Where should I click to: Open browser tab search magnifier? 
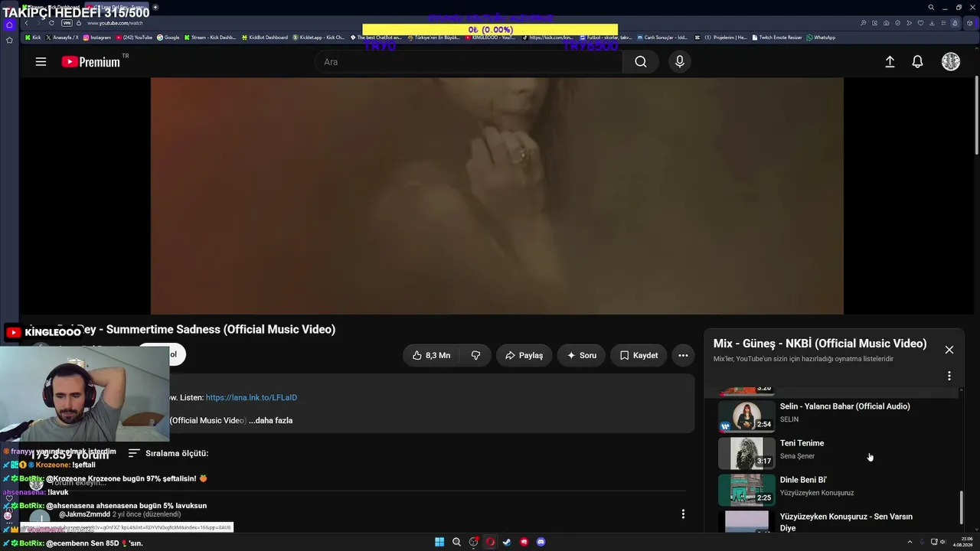pos(931,8)
